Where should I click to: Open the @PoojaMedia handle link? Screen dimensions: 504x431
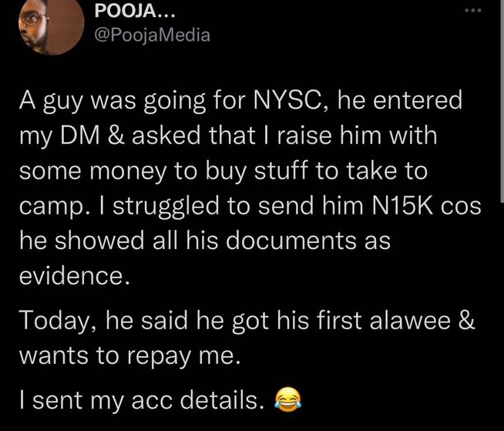(153, 35)
